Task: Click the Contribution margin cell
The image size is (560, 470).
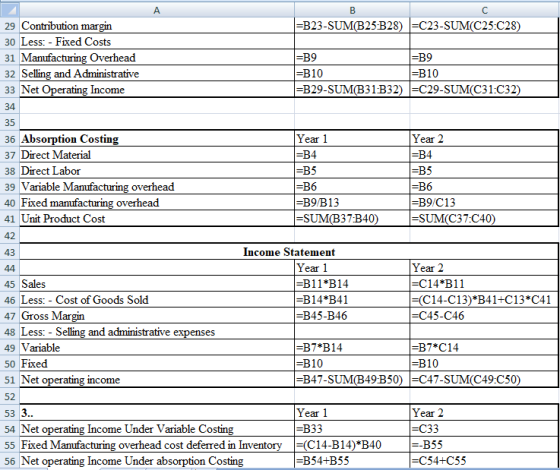Action: (157, 26)
